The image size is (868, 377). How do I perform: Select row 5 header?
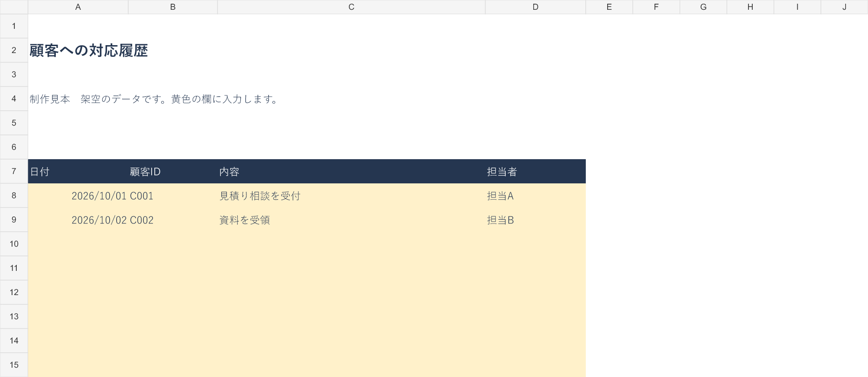tap(14, 123)
